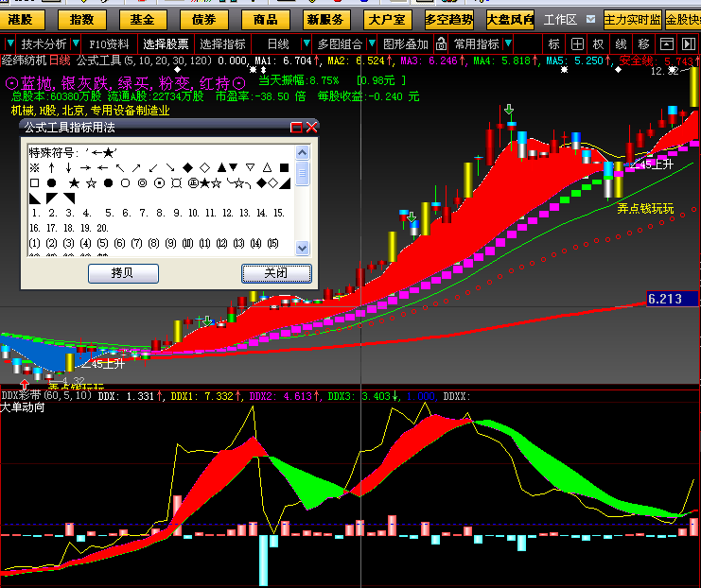Image resolution: width=701 pixels, height=588 pixels.
Task: Open the 债券 market tab
Action: pyautogui.click(x=203, y=20)
